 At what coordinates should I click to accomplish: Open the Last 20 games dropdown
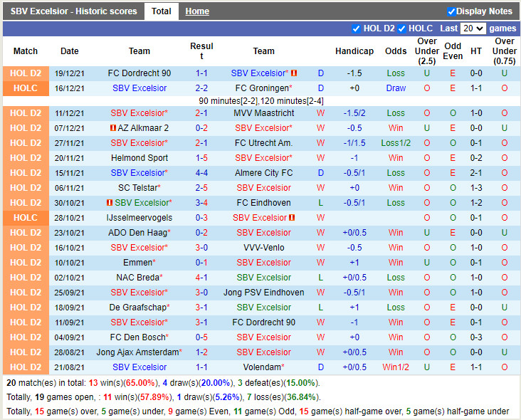coord(473,28)
